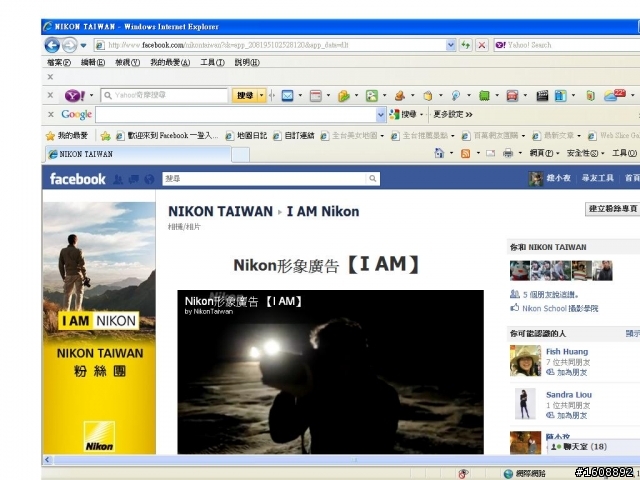The width and height of the screenshot is (640, 480).
Task: Click the weather cloud icon showing 22°
Action: 615,96
